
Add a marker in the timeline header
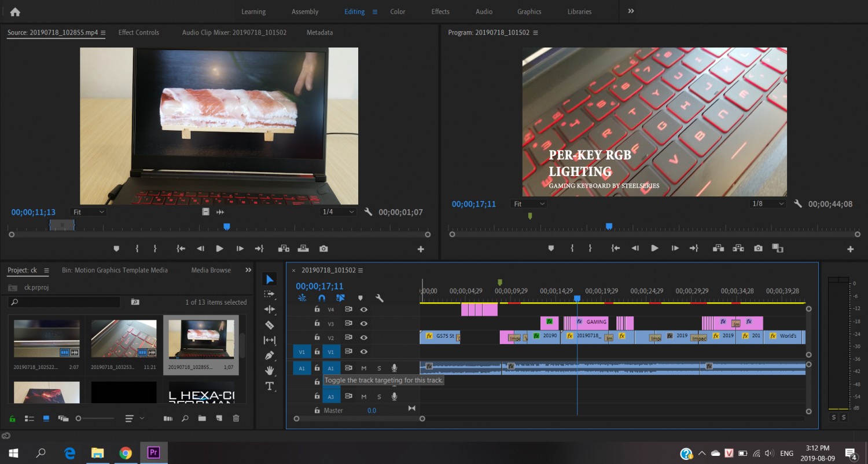360,298
